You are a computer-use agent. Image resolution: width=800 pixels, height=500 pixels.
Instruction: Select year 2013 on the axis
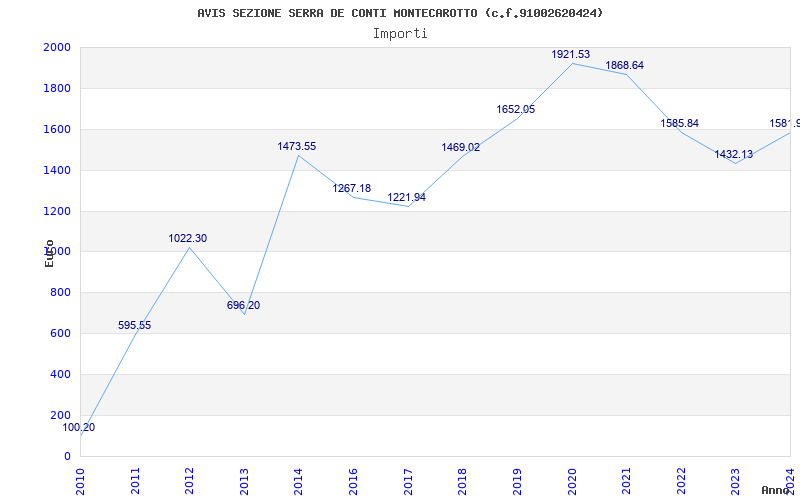244,481
